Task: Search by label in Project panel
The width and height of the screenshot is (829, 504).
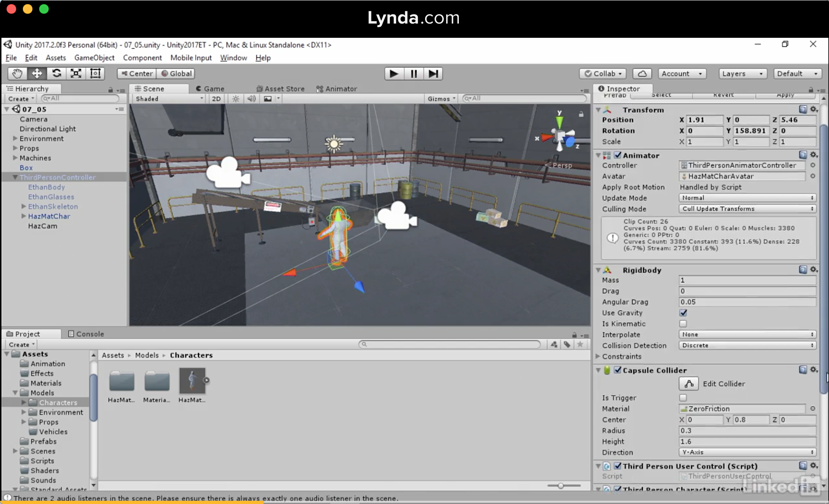Action: coord(567,345)
